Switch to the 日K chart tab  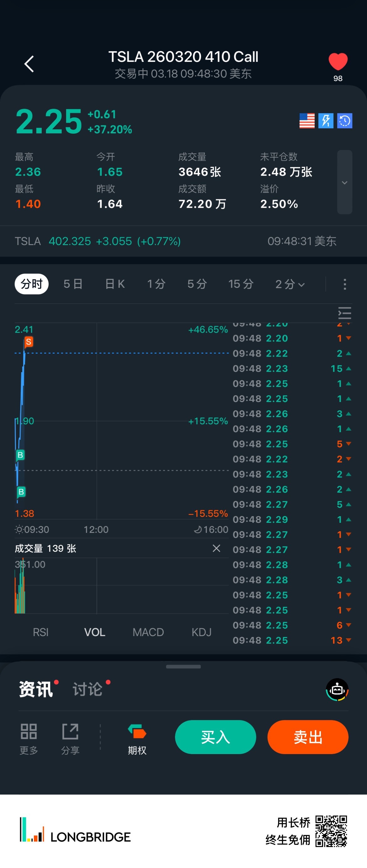pyautogui.click(x=115, y=284)
